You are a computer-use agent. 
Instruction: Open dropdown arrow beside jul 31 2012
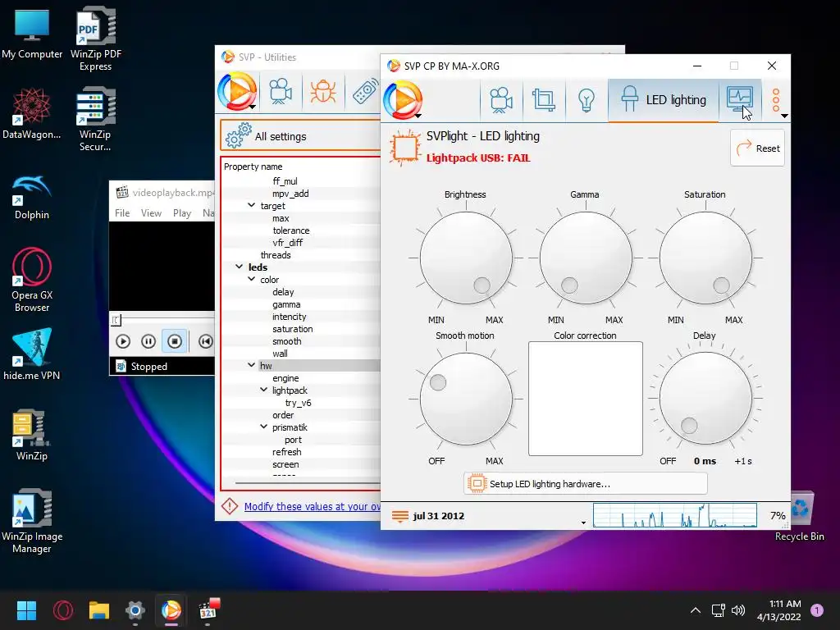[583, 523]
